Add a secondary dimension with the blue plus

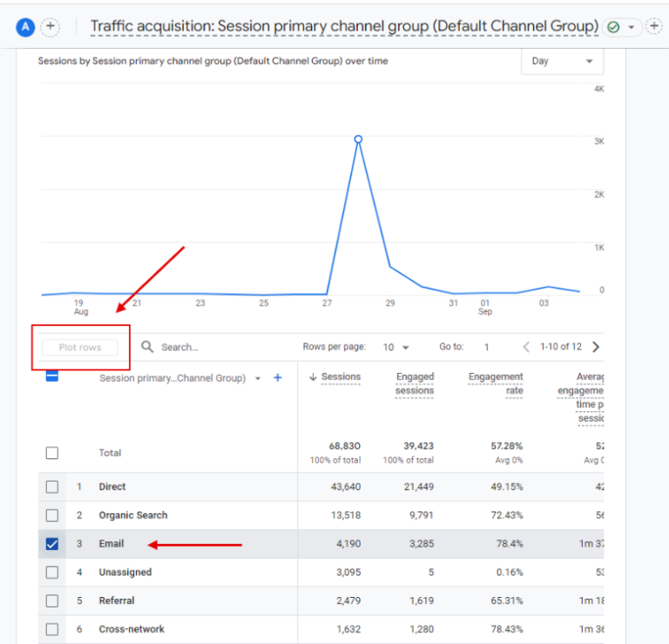pyautogui.click(x=278, y=377)
